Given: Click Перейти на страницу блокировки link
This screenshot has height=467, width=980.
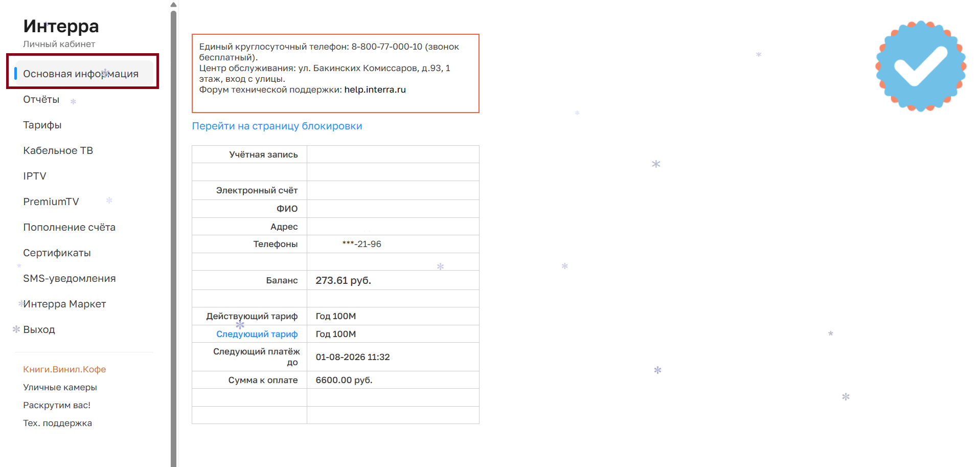Looking at the screenshot, I should coord(277,126).
